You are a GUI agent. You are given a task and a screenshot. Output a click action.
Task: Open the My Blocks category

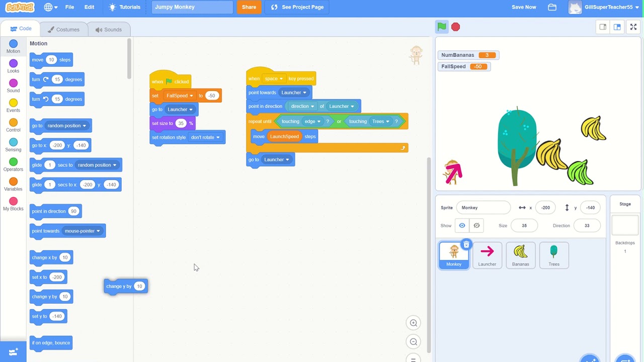(x=13, y=204)
